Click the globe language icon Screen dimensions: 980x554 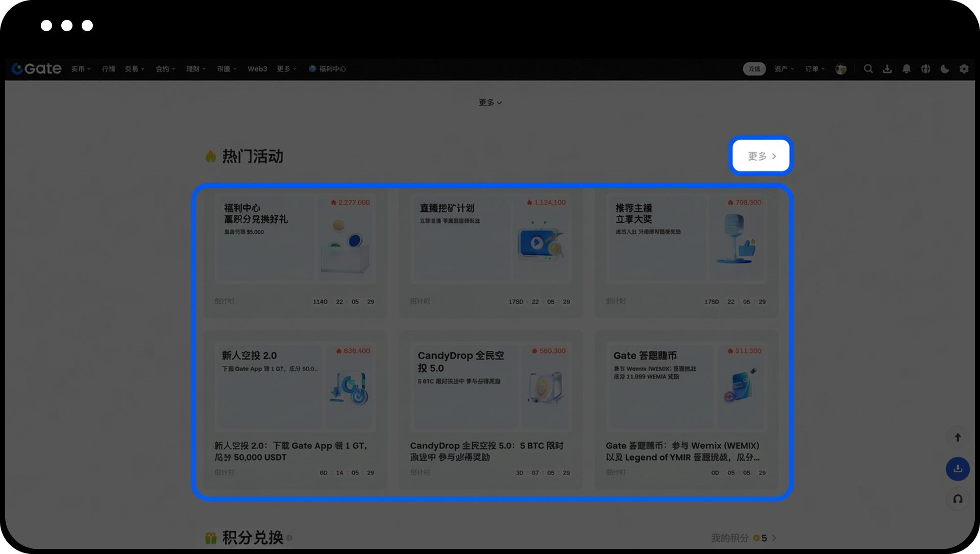point(925,69)
